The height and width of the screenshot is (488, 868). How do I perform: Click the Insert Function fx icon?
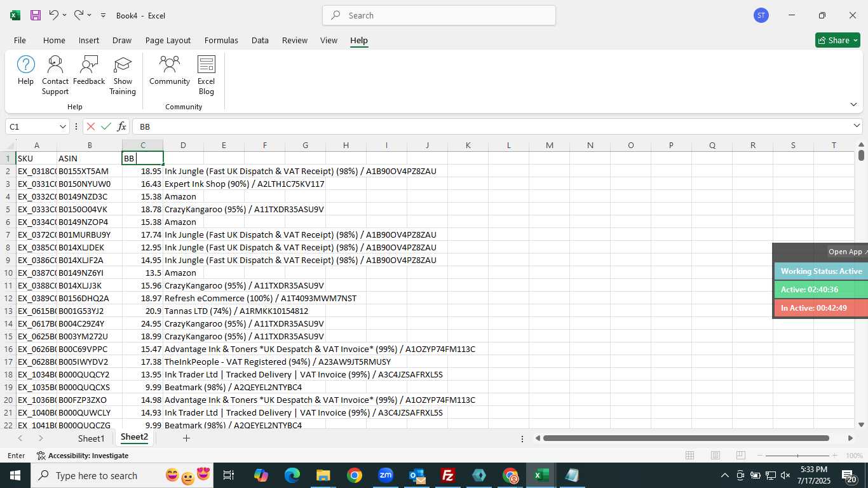121,126
